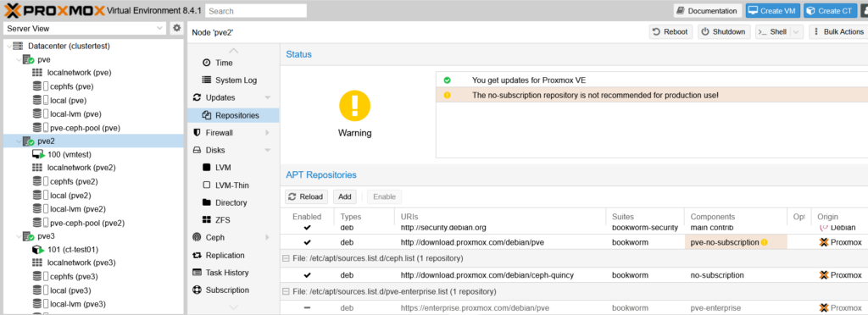
Task: Open the Shell dropdown arrow
Action: click(797, 32)
